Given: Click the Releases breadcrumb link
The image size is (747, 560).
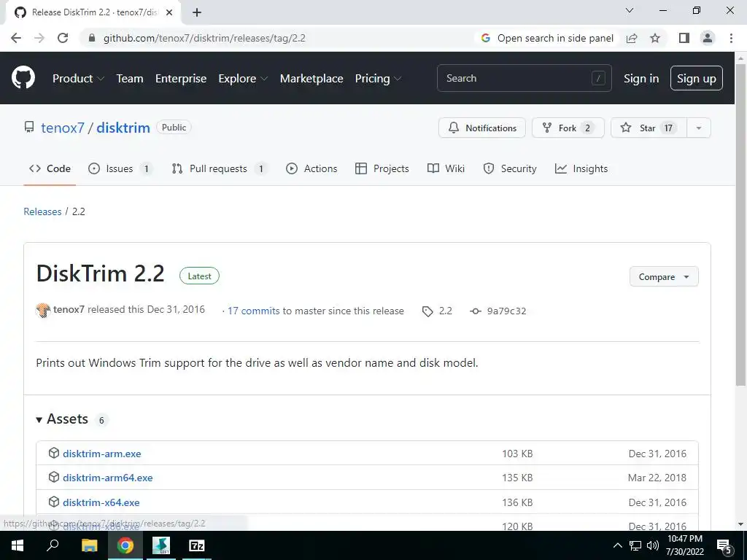Looking at the screenshot, I should [42, 211].
